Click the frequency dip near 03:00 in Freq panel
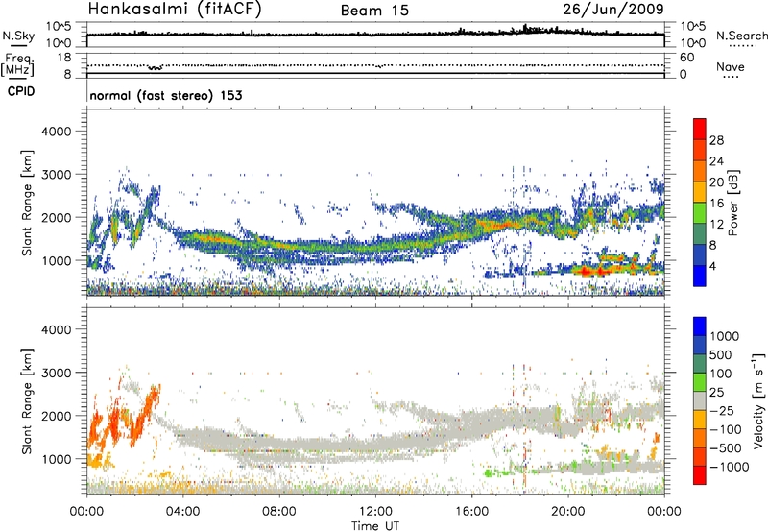The image size is (768, 532). click(156, 67)
